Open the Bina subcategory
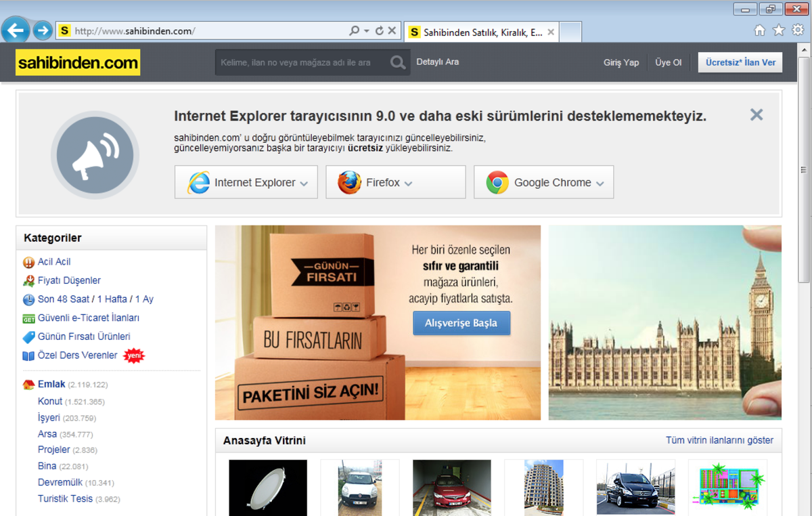812x516 pixels. pos(47,466)
